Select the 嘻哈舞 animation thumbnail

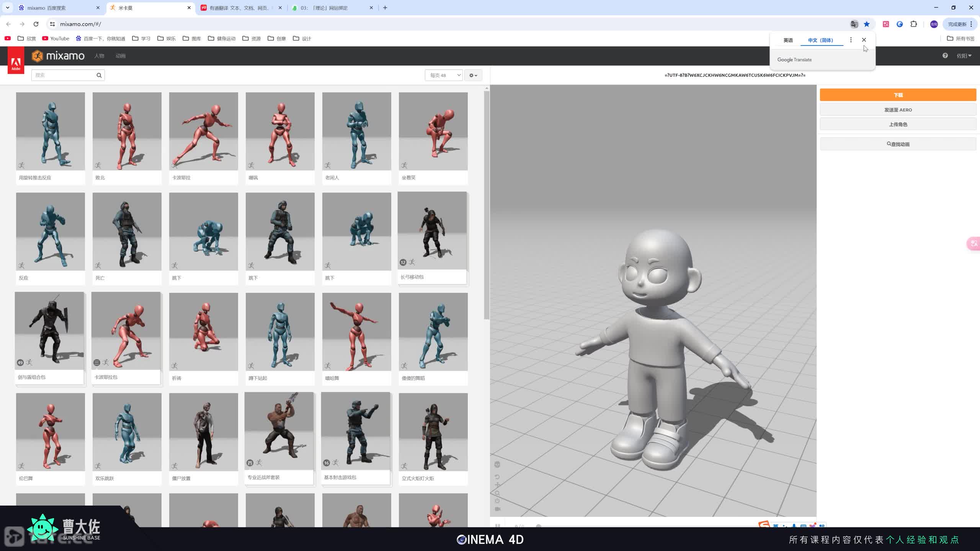(x=356, y=332)
